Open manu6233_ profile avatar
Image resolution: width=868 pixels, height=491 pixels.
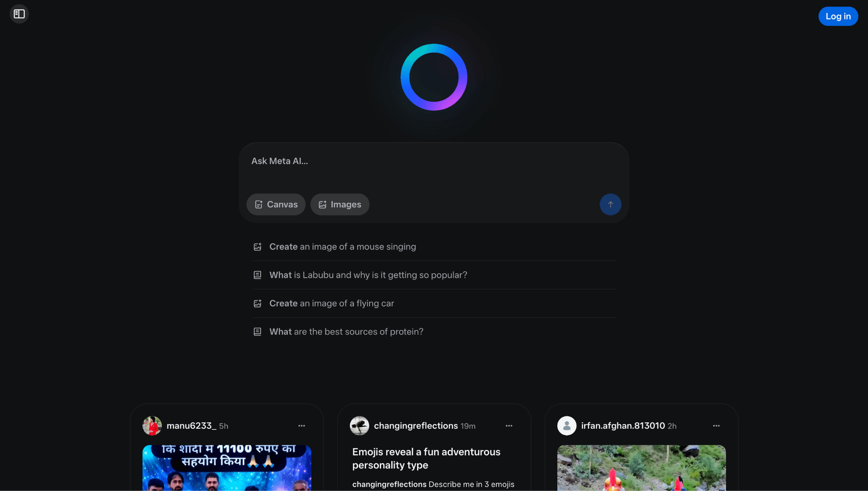click(x=152, y=426)
